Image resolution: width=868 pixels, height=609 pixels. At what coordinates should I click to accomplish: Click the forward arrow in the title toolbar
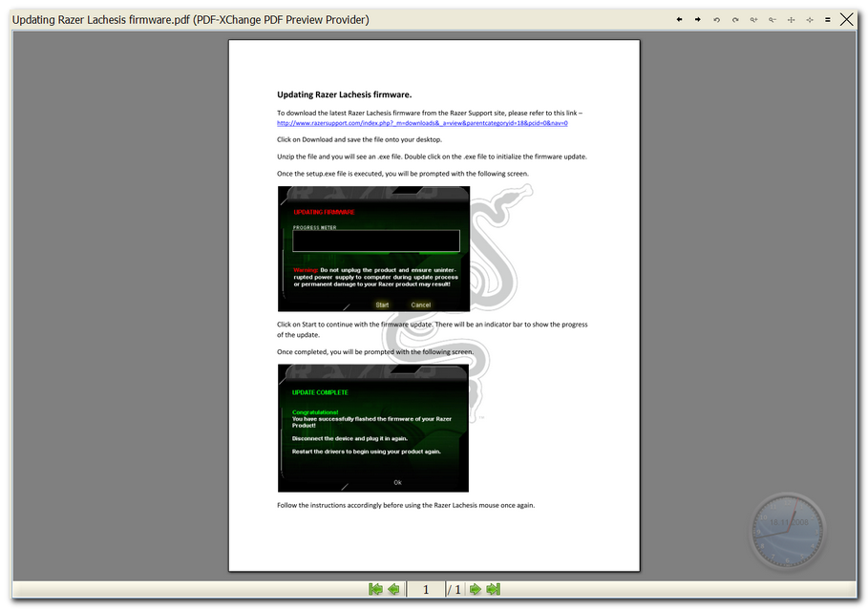[x=698, y=19]
